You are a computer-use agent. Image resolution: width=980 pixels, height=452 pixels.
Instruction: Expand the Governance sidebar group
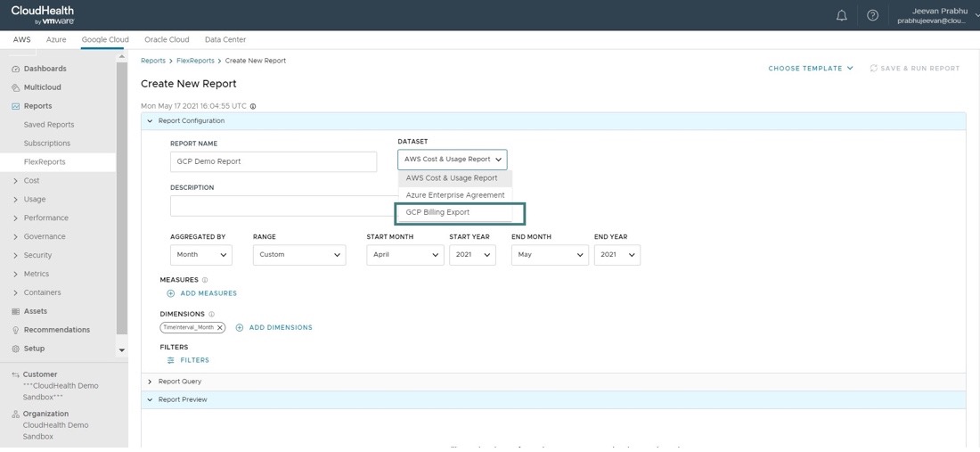[x=16, y=237]
